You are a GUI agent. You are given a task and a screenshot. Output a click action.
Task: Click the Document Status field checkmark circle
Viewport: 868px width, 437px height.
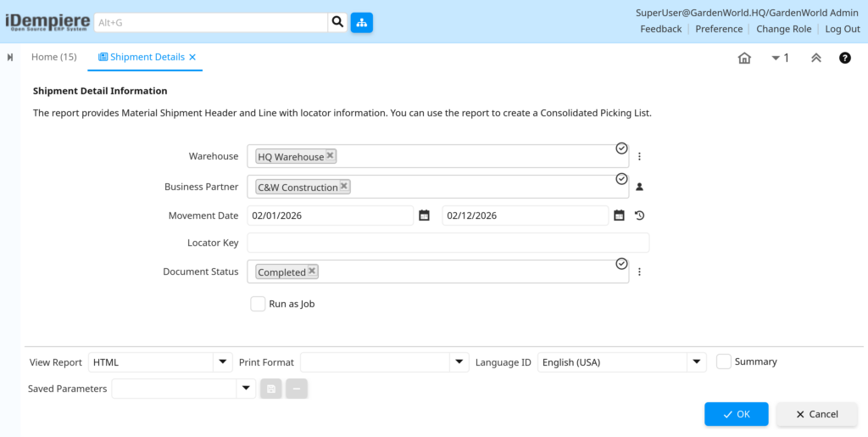[x=621, y=264]
